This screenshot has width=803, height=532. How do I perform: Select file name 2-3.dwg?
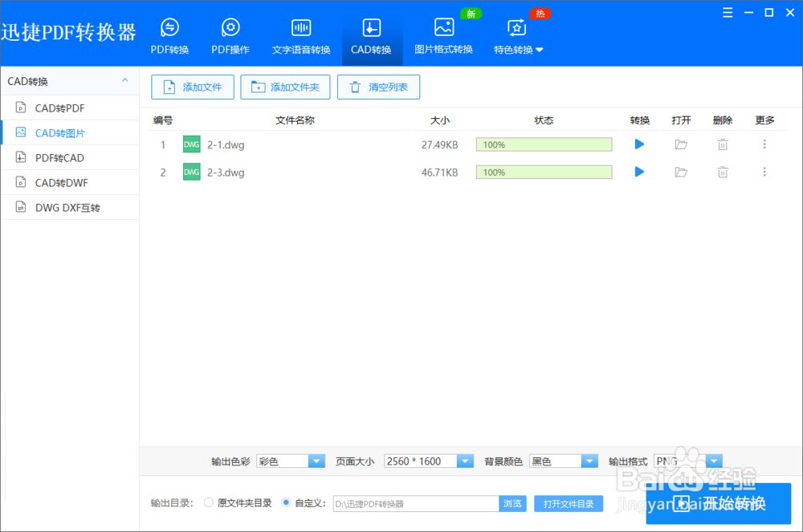[226, 173]
